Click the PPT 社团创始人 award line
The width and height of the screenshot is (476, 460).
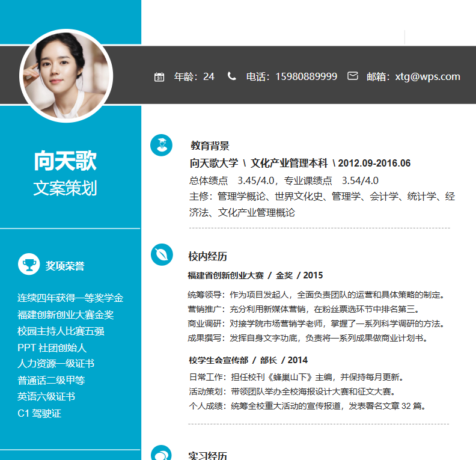pyautogui.click(x=52, y=348)
